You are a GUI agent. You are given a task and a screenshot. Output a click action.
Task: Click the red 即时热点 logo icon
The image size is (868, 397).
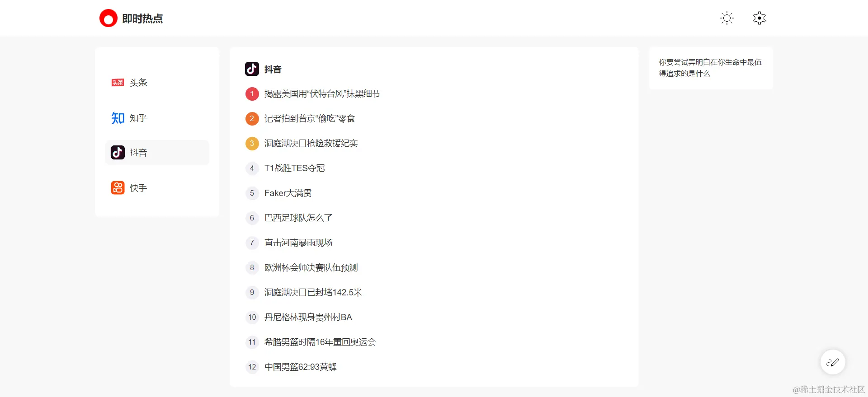pos(108,19)
